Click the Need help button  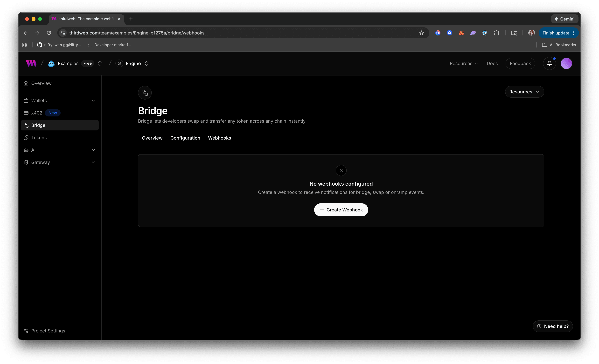coord(553,326)
